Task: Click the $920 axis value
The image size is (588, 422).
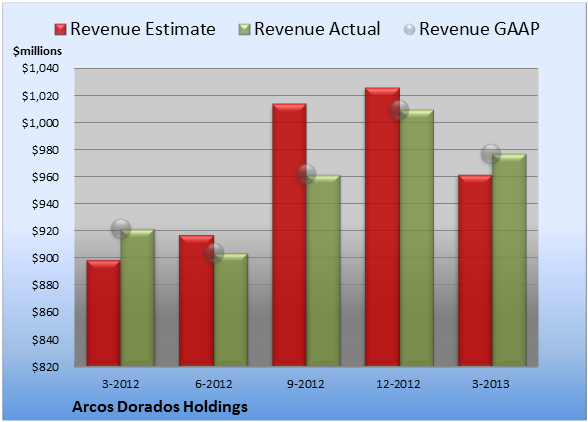Action: click(x=45, y=231)
